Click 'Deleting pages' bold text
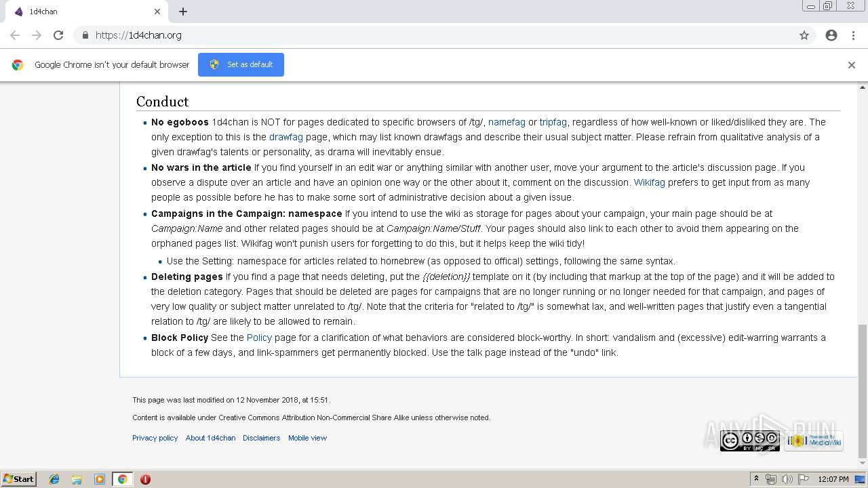Screen dimensions: 868x488 (x=187, y=277)
